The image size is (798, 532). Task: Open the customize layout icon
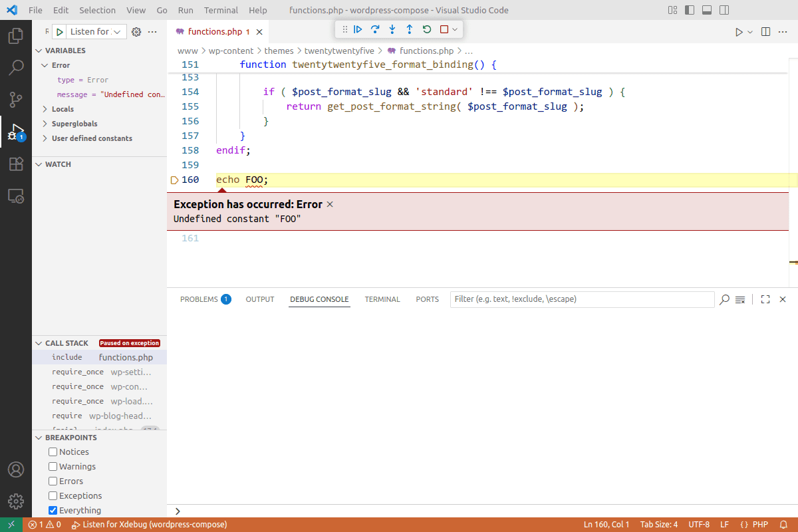click(672, 10)
